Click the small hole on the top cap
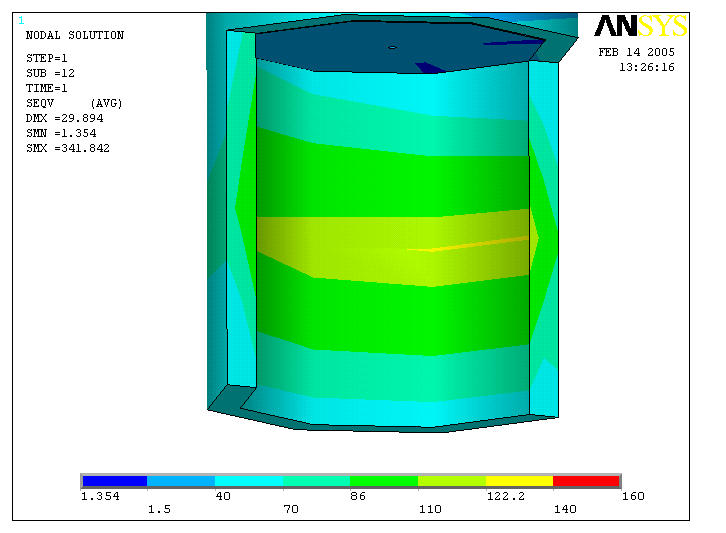Screen dimensions: 726x533 392,47
